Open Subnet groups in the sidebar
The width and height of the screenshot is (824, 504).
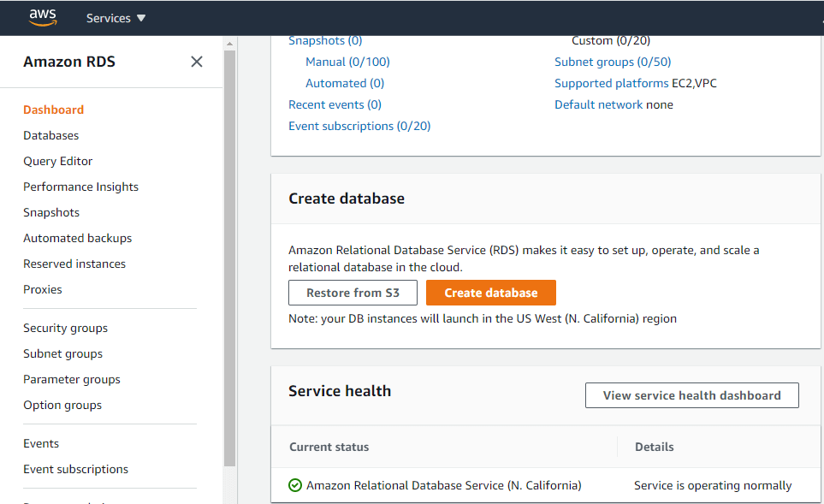tap(63, 353)
